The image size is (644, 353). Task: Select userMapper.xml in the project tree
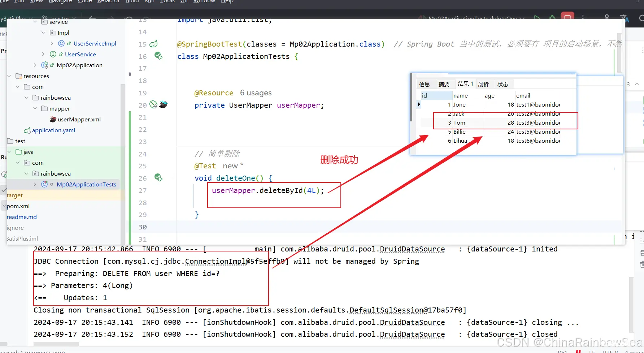click(79, 119)
